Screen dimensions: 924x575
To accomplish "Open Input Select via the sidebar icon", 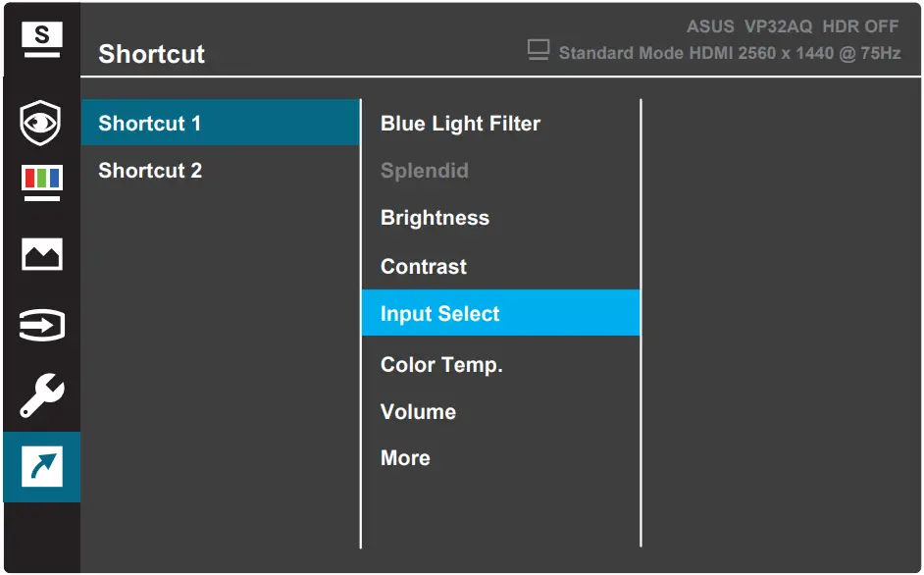I will pyautogui.click(x=40, y=324).
